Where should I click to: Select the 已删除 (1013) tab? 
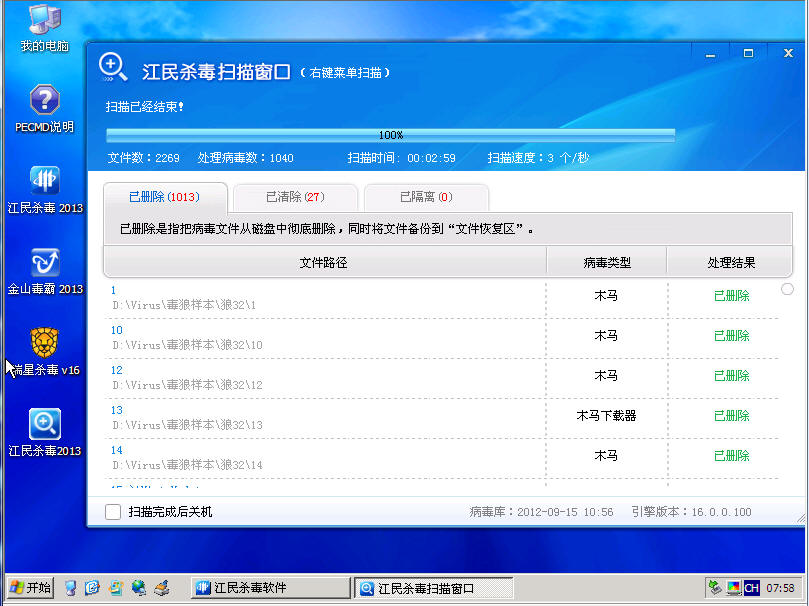(x=165, y=197)
